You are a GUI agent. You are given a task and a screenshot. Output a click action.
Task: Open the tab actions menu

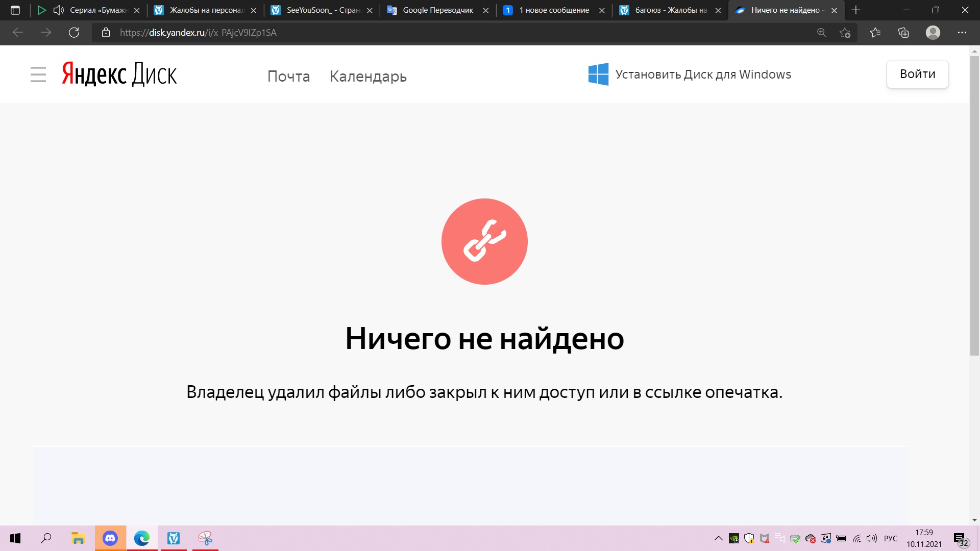[15, 10]
